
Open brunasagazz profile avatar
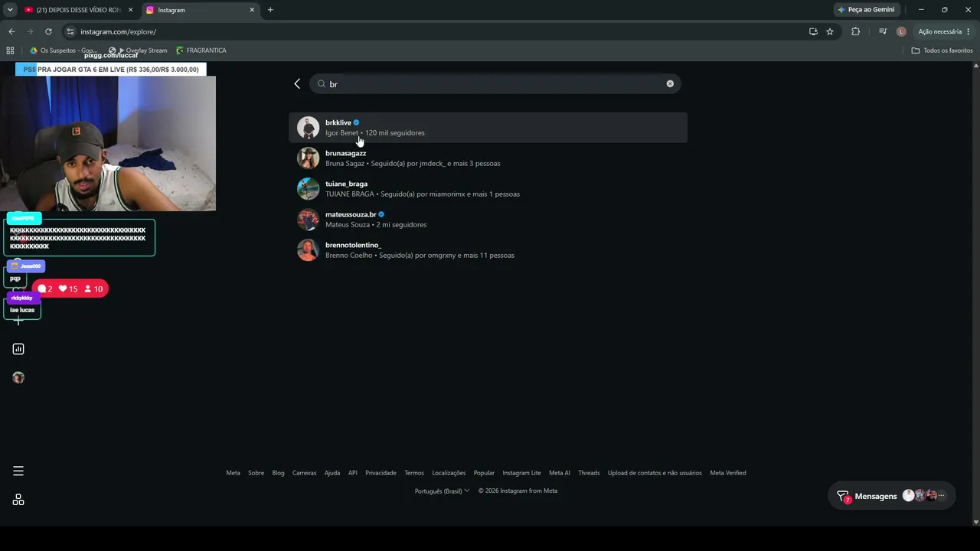[x=308, y=158]
